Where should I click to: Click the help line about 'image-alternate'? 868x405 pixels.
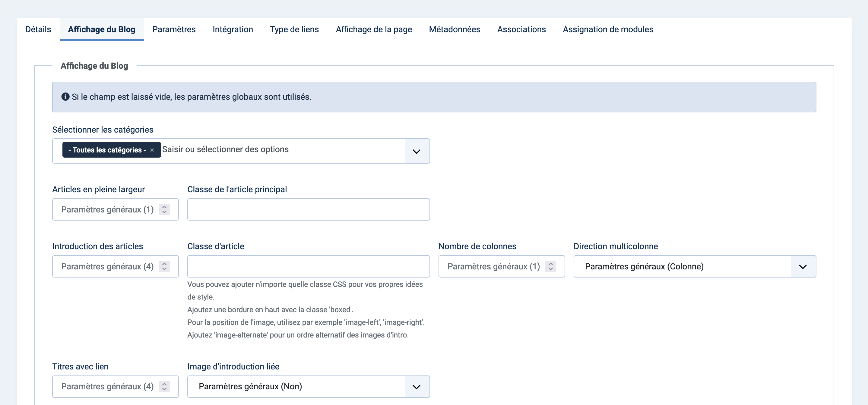pos(298,335)
